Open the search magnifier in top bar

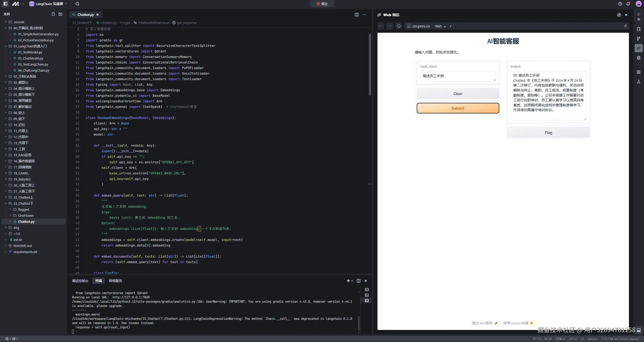[78, 4]
